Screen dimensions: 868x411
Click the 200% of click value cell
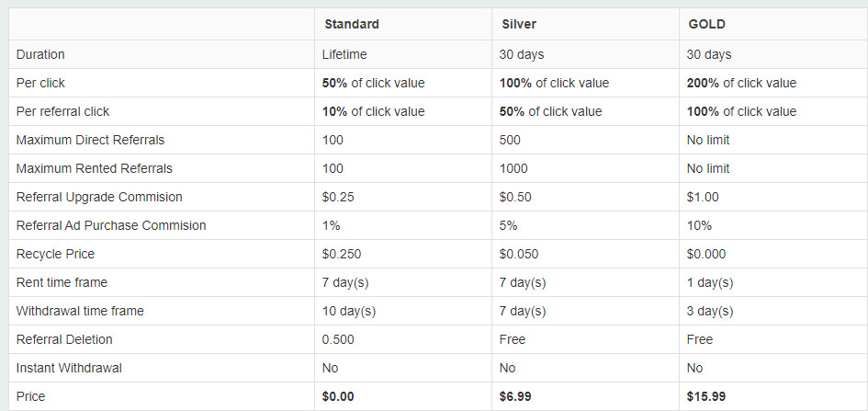(x=741, y=83)
